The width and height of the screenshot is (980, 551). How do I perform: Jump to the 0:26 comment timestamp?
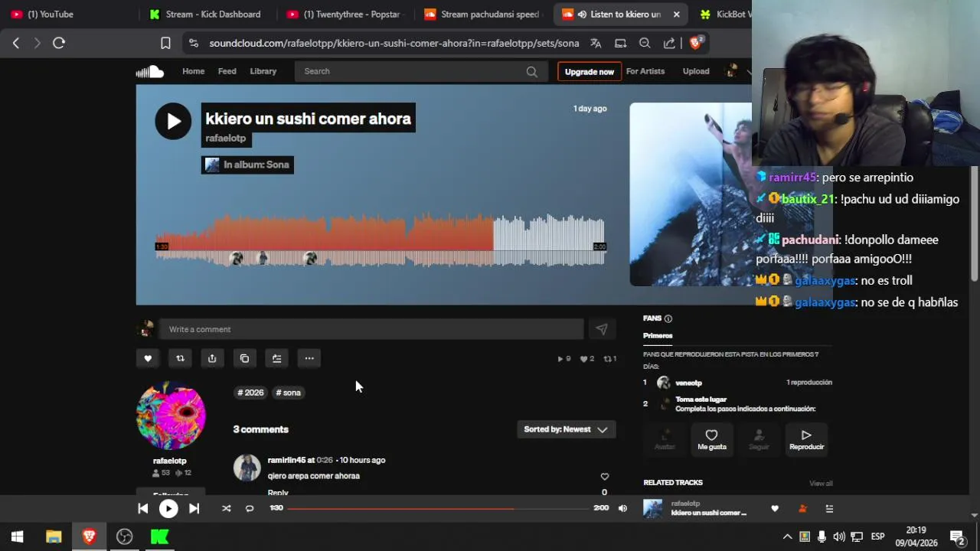325,460
